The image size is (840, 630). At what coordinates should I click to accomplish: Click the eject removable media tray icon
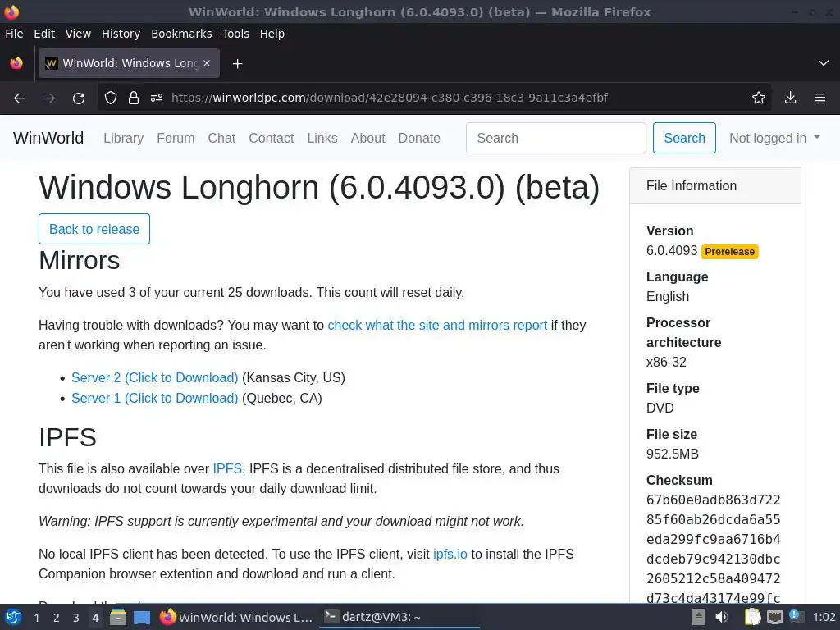click(x=699, y=617)
